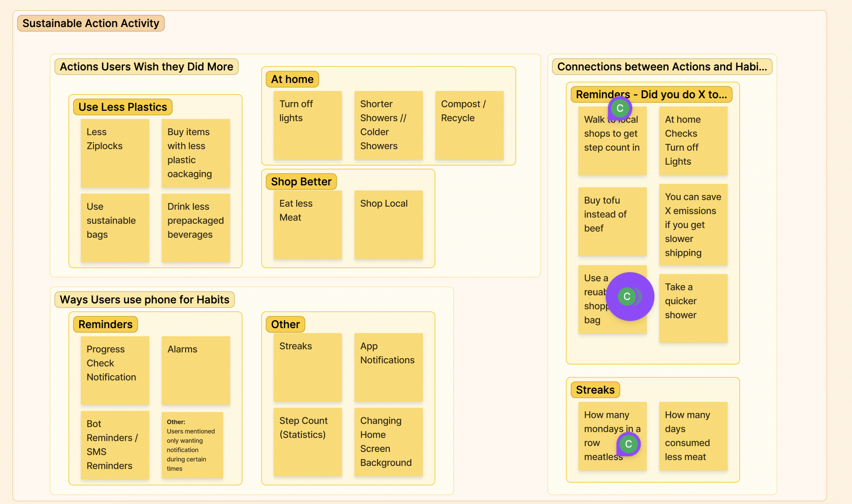The image size is (852, 504).
Task: Select the small 'Other: Users mentioned' note
Action: [x=192, y=445]
